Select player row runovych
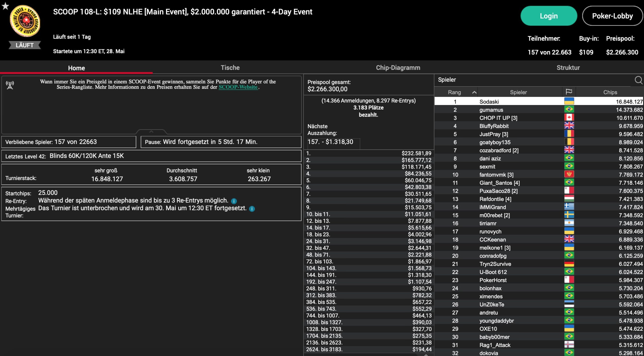The height and width of the screenshot is (356, 644). 539,231
